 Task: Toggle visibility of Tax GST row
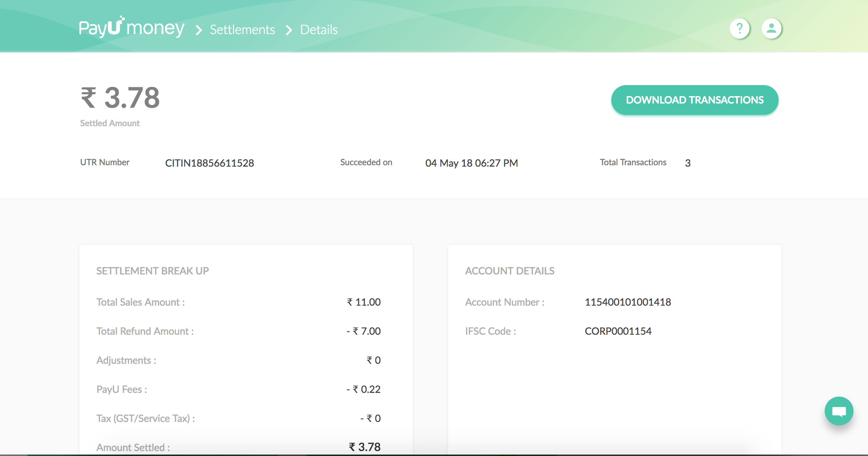tap(146, 418)
